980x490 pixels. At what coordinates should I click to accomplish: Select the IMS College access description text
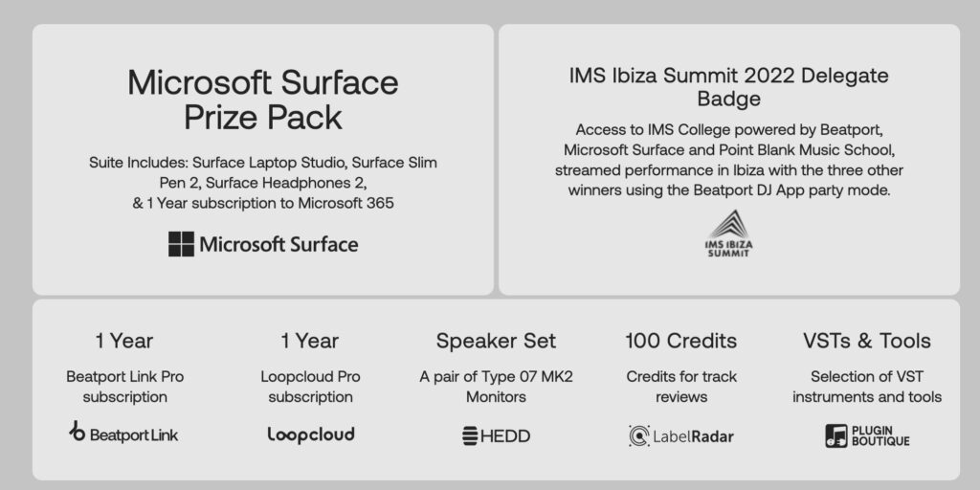729,160
